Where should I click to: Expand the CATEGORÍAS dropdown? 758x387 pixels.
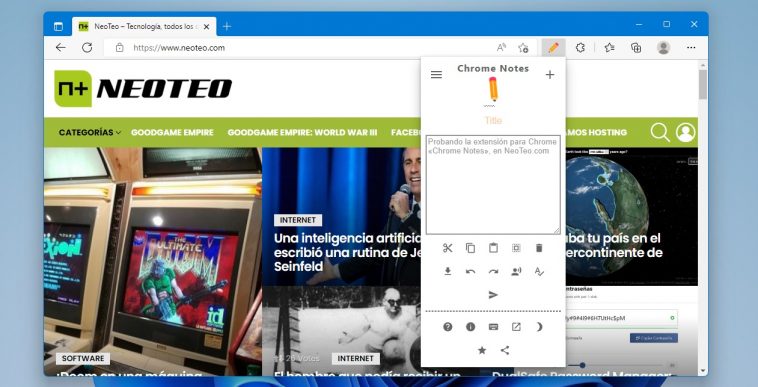89,132
